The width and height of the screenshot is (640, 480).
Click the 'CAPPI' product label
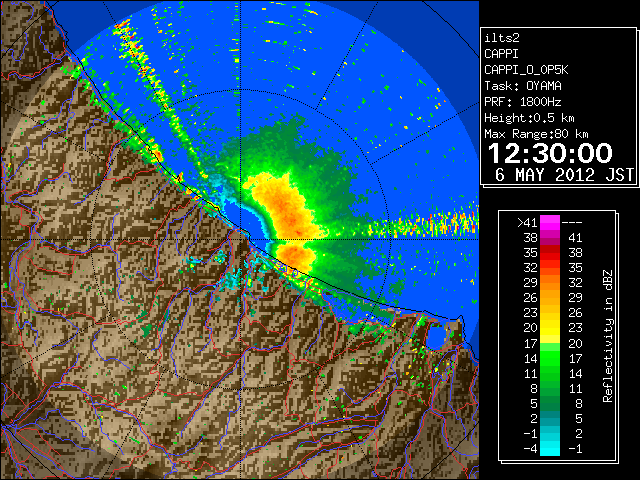coord(501,54)
